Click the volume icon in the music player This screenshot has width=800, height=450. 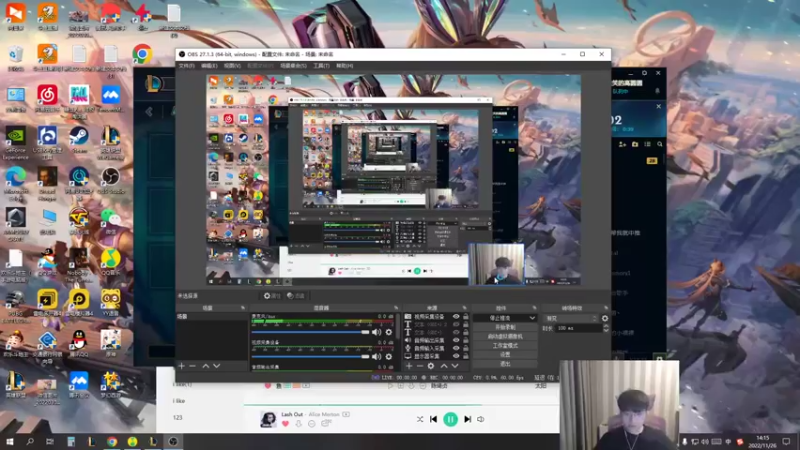(481, 419)
